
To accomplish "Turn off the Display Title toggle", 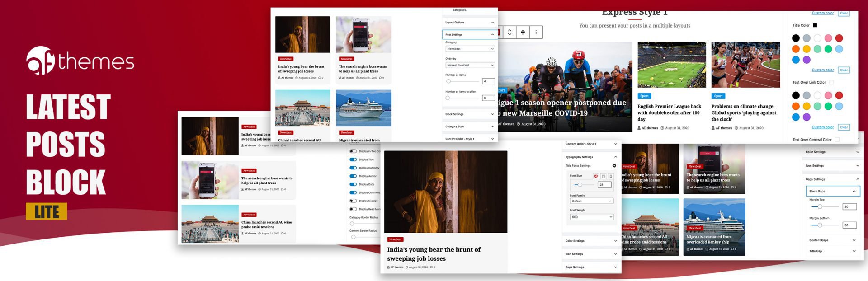I will click(353, 159).
